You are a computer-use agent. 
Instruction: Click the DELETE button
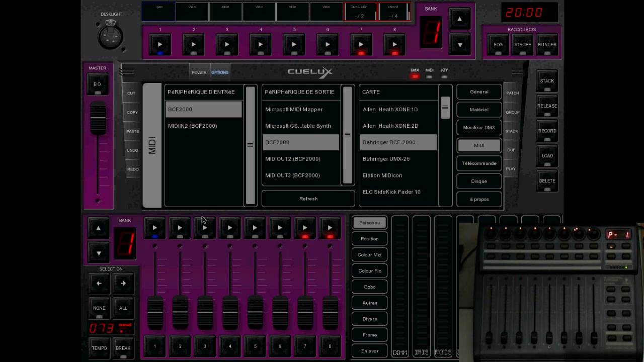[547, 181]
